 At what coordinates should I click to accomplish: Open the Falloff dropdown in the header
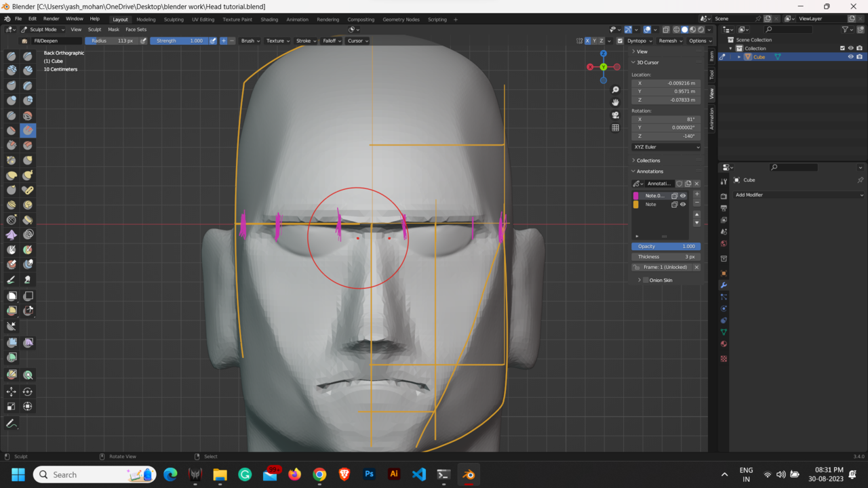click(x=331, y=41)
